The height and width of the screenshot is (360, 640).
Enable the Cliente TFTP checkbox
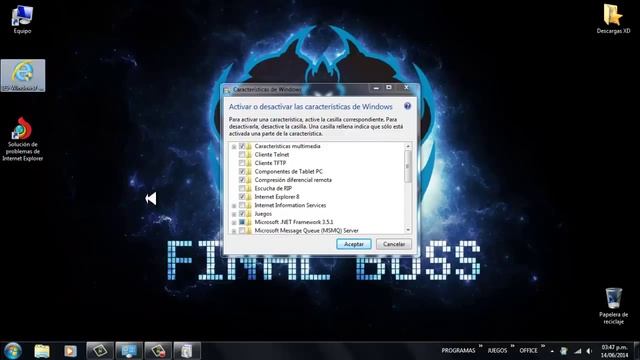click(242, 163)
